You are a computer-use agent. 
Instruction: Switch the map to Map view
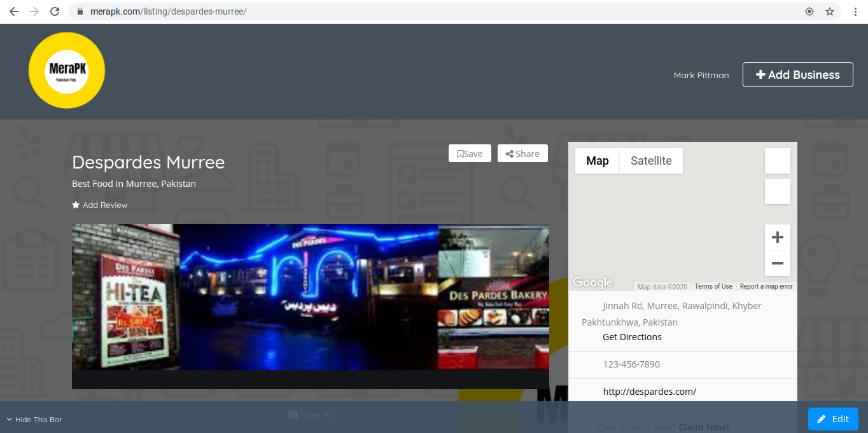tap(598, 161)
